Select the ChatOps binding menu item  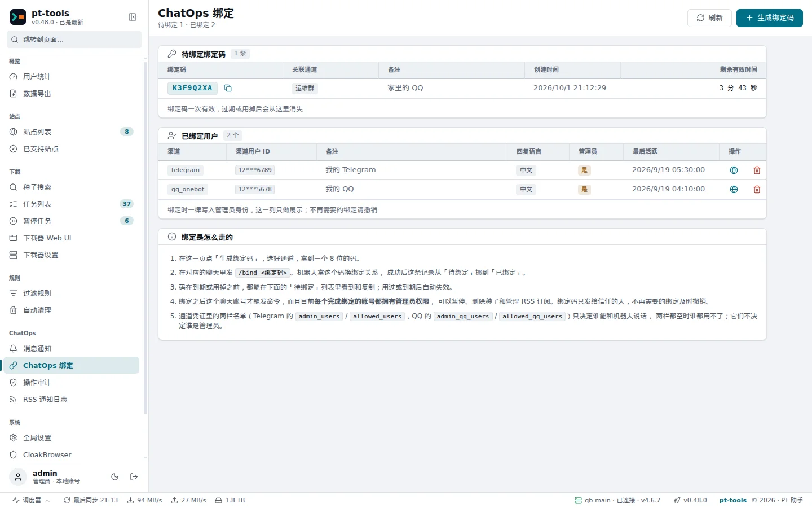(x=72, y=366)
